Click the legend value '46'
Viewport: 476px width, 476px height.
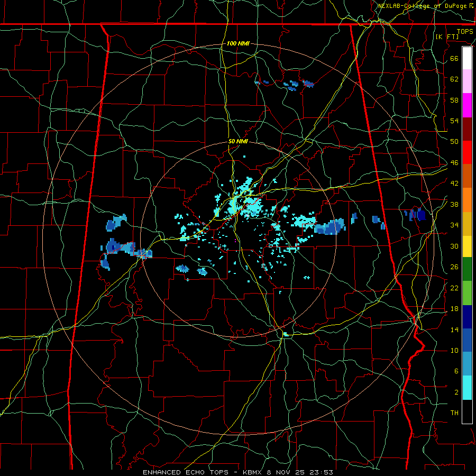pyautogui.click(x=454, y=163)
